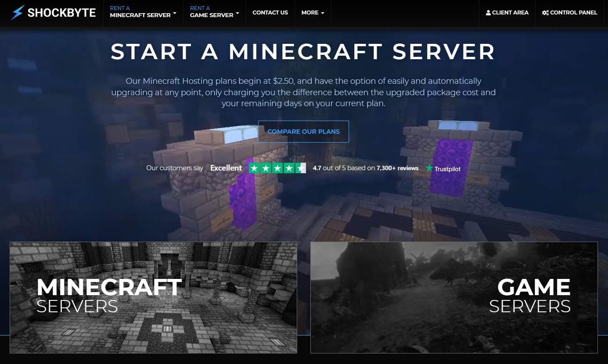Click the Client Area user icon
The height and width of the screenshot is (364, 608).
click(488, 13)
